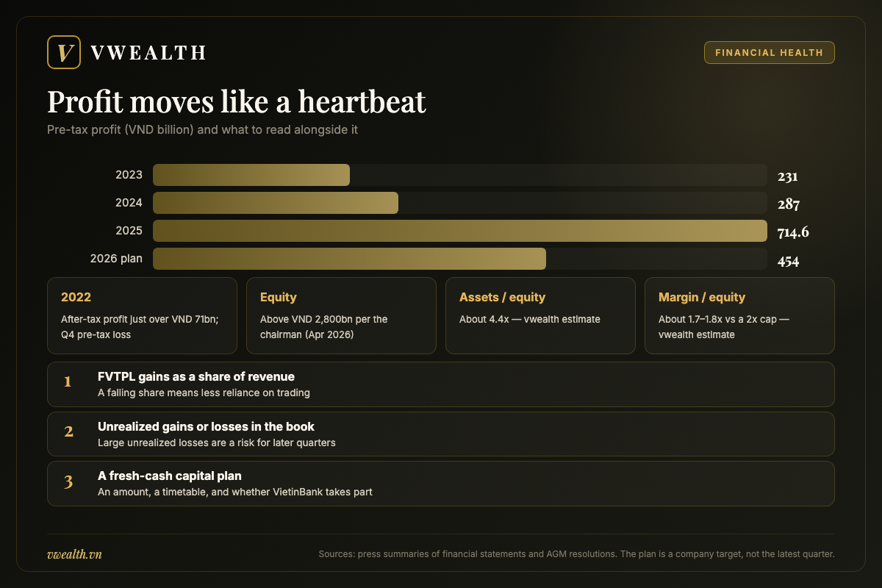
Task: Click the 714.6 value label
Action: 793,232
